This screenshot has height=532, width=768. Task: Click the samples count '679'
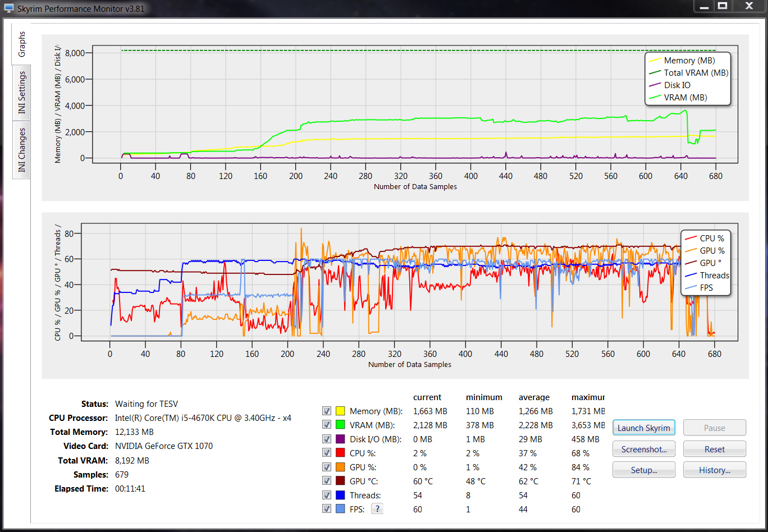pos(122,475)
